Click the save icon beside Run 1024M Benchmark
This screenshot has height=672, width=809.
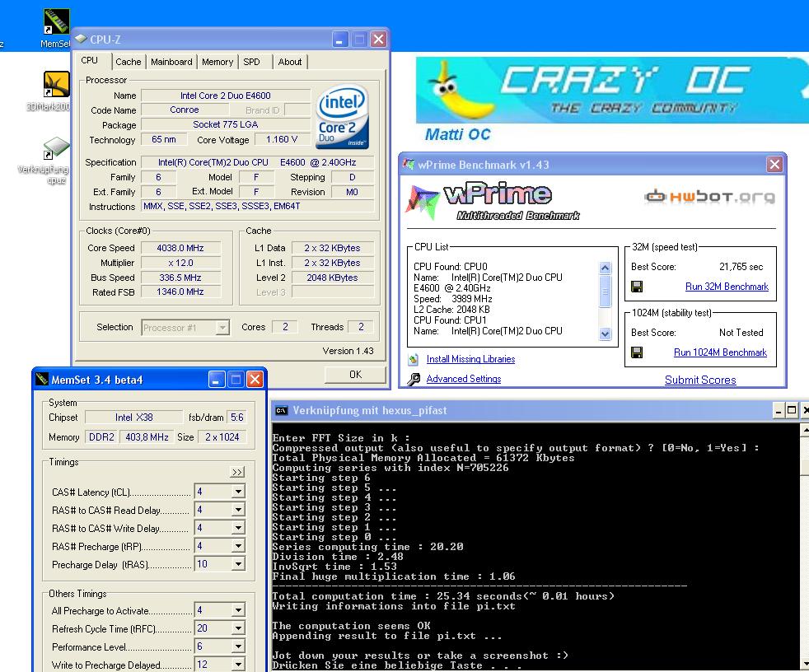point(637,352)
